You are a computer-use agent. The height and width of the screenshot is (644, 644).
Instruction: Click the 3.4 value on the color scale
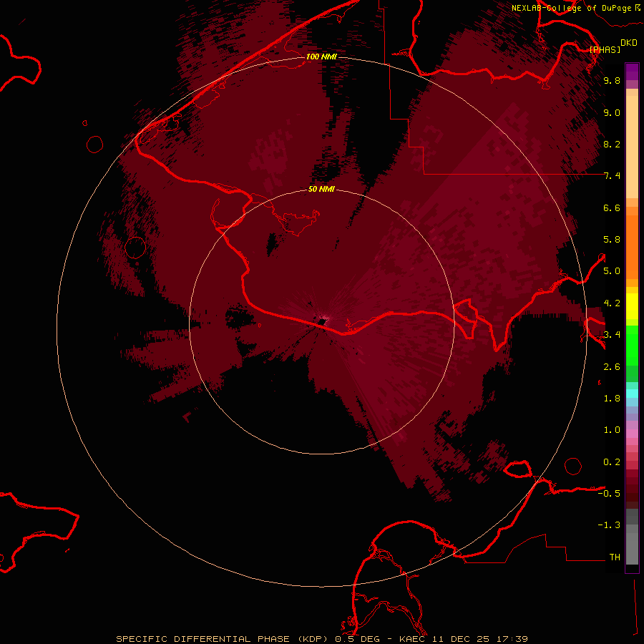tap(612, 335)
